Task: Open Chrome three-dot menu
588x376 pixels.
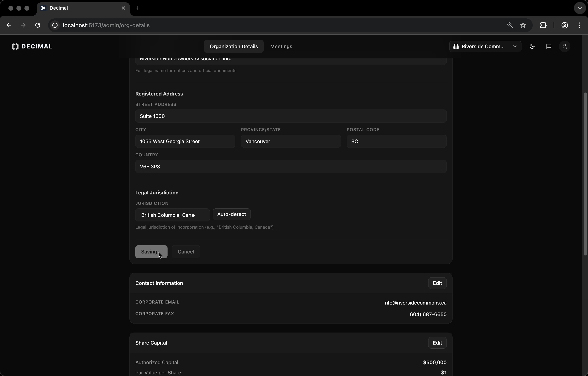Action: tap(579, 25)
